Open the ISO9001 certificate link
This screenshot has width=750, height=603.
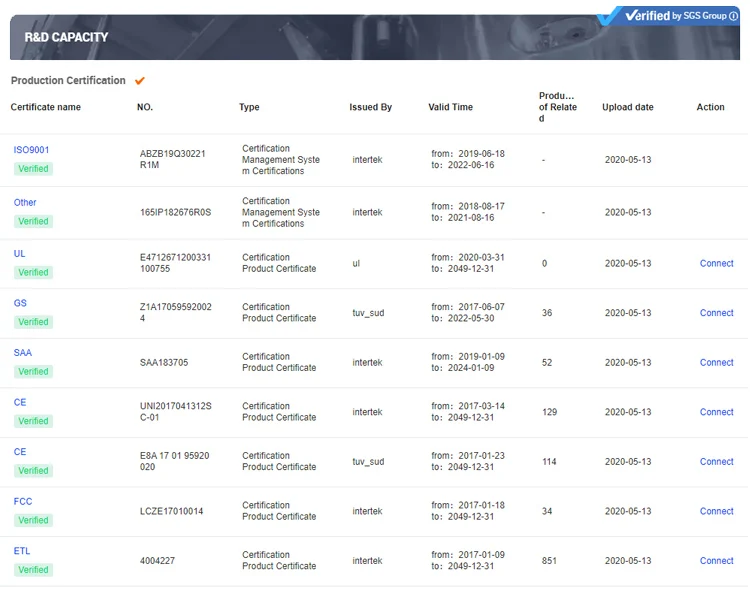31,150
